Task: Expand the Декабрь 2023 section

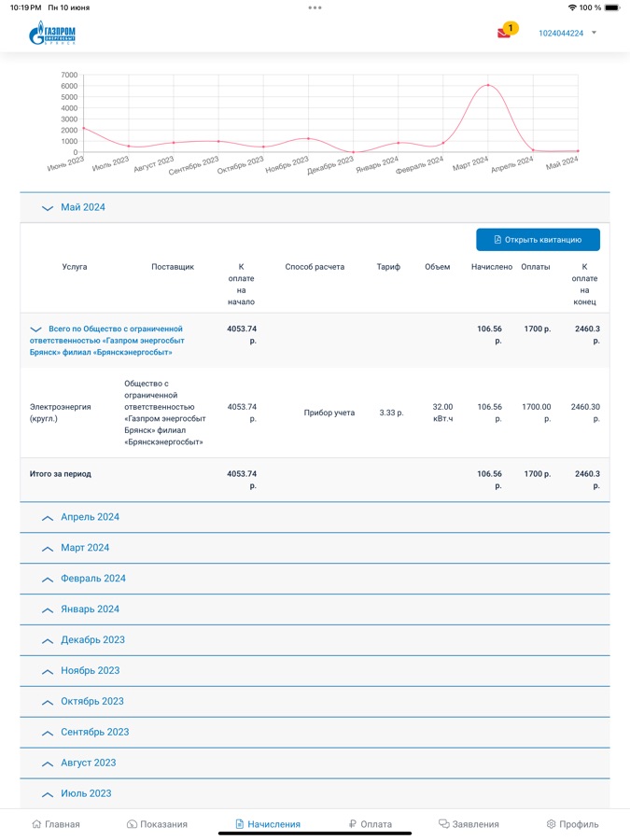Action: tap(92, 640)
